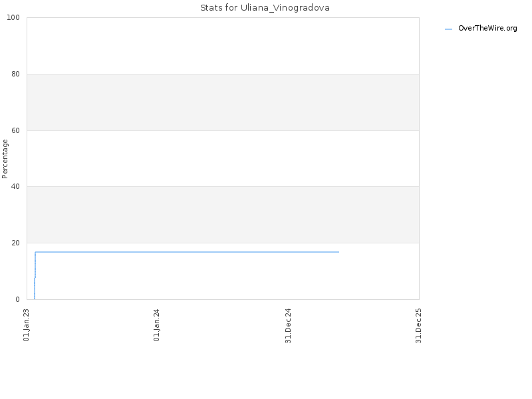Click the 20 tick on the y-axis
Screen dimensions: 532x399
pos(15,243)
